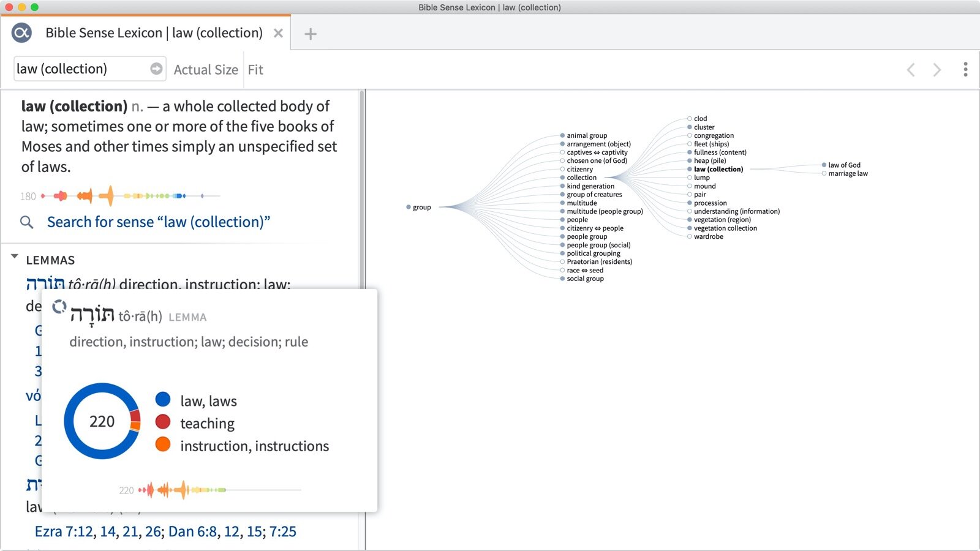The height and width of the screenshot is (551, 980).
Task: Select Fit view option
Action: click(255, 70)
